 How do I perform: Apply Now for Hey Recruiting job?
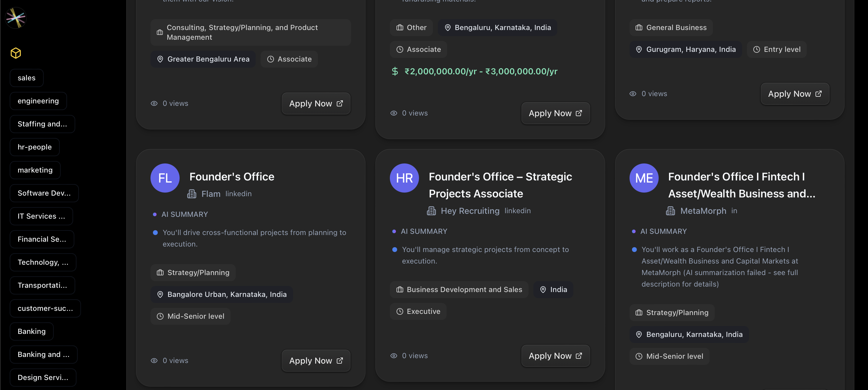[x=556, y=356]
